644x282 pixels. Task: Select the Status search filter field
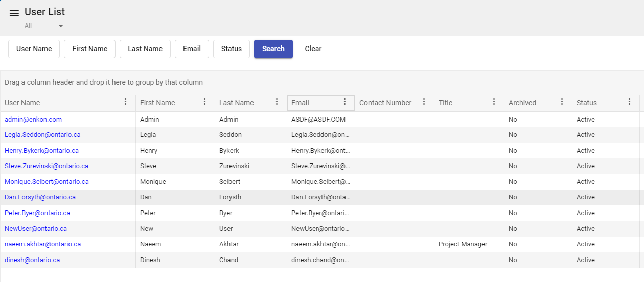tap(231, 49)
